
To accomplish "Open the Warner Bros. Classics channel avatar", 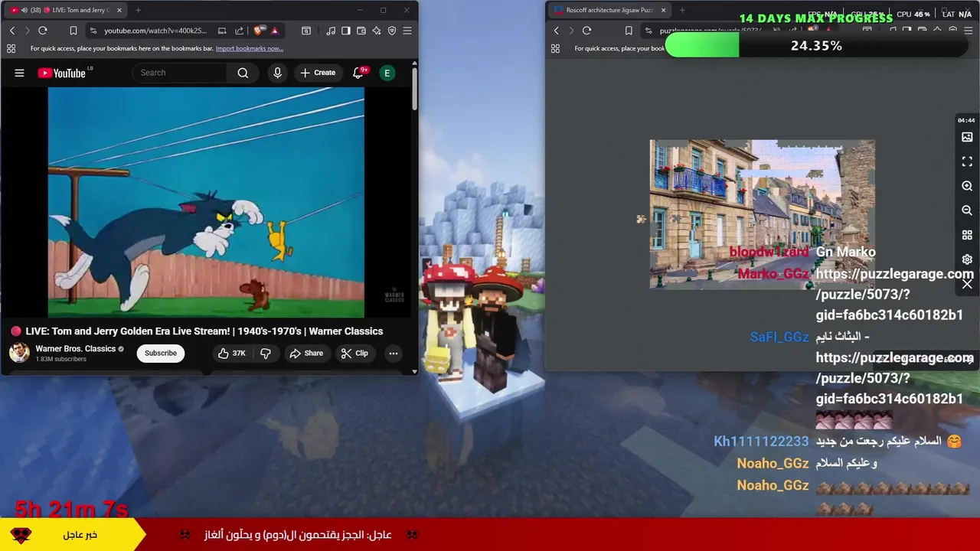I will (x=19, y=353).
